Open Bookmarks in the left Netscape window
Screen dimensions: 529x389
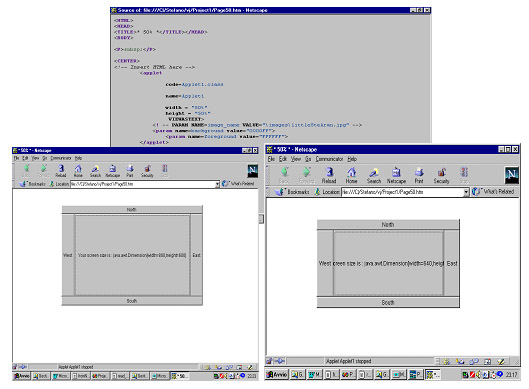(32, 184)
